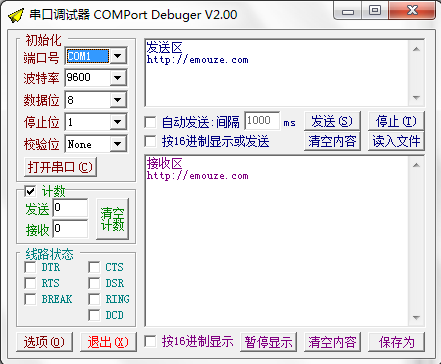441x364 pixels.
Task: Click the 清空计数 button
Action: (113, 219)
